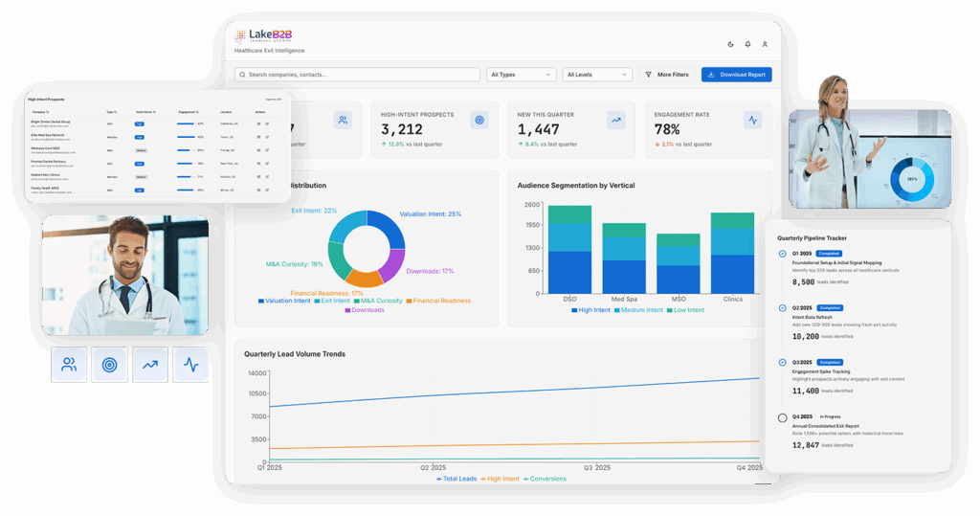Select the Q1 2025 completed check circle
The image size is (980, 516).
[783, 254]
